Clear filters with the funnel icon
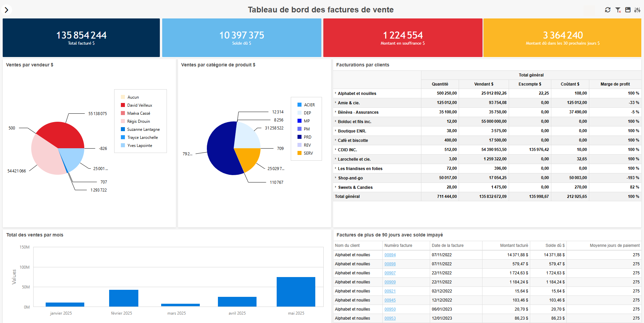The width and height of the screenshot is (644, 323). [x=618, y=10]
